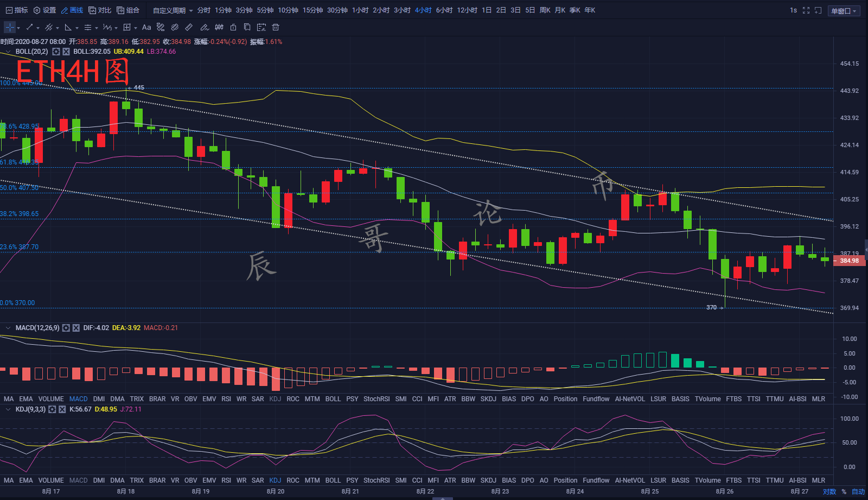The image size is (868, 500).
Task: Click the pattern shapes tool beside Aa
Action: [x=161, y=27]
